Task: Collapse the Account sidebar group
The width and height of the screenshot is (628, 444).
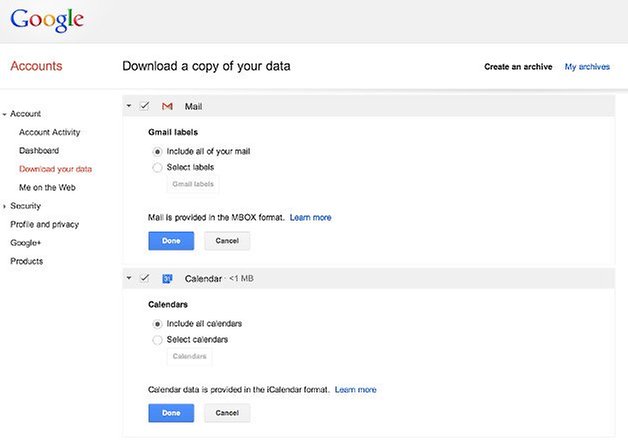Action: [4, 115]
